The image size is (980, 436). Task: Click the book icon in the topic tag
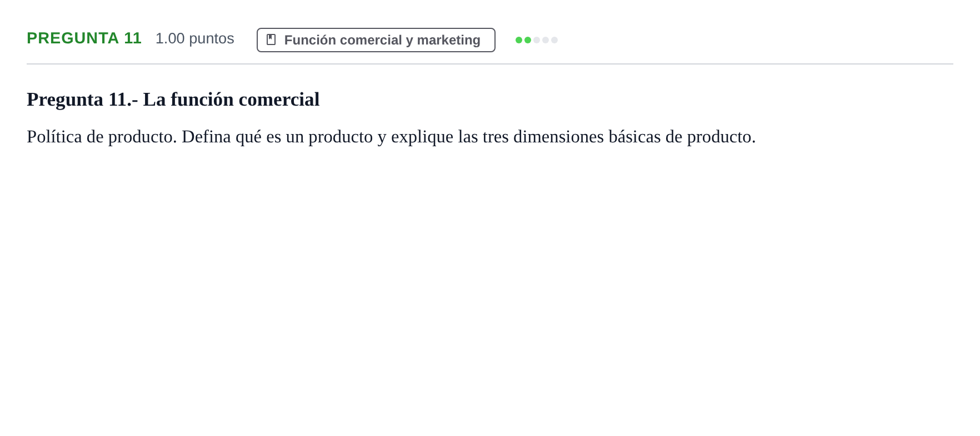coord(271,39)
